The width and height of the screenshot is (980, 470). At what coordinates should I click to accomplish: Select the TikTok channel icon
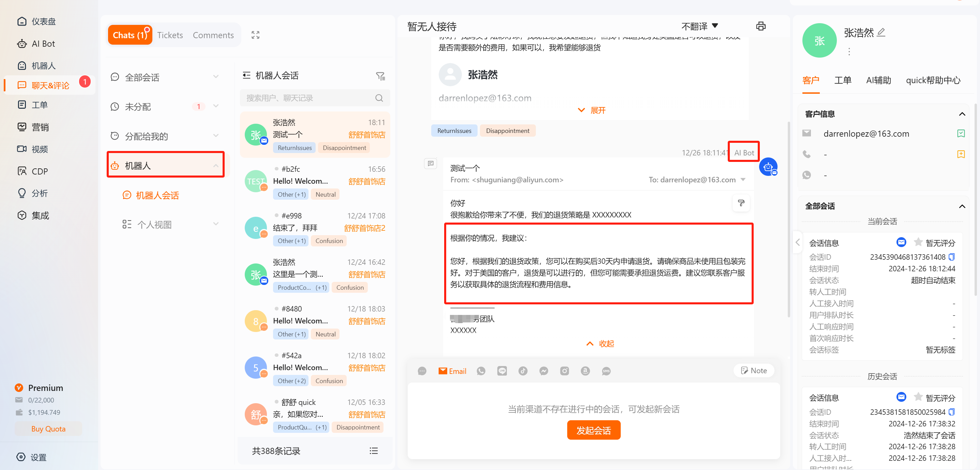(x=523, y=371)
